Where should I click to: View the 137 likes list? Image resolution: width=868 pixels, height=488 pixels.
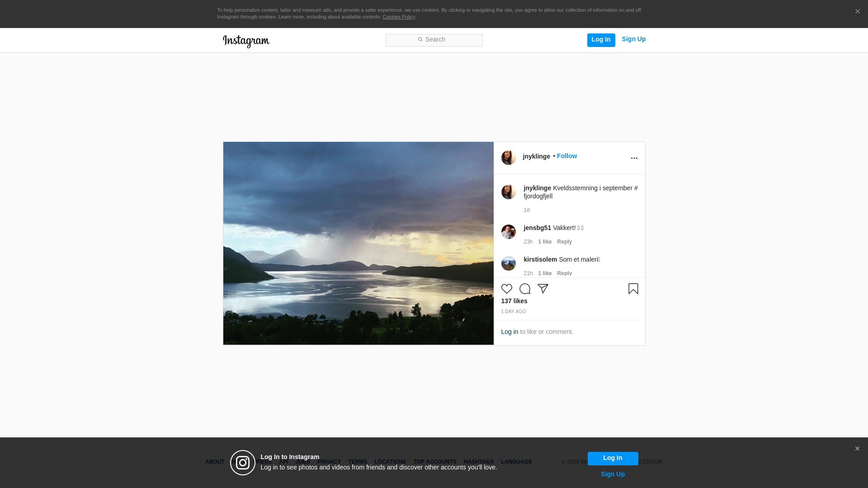514,301
